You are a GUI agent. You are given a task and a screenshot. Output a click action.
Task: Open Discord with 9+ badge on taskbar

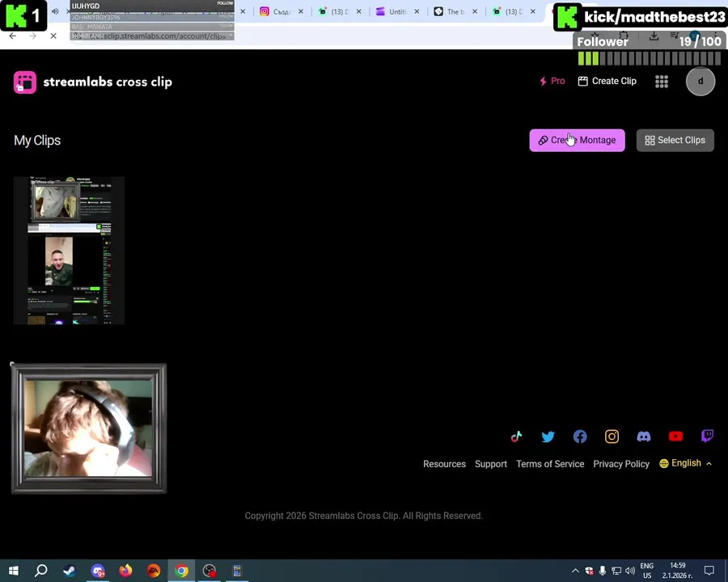click(x=98, y=571)
